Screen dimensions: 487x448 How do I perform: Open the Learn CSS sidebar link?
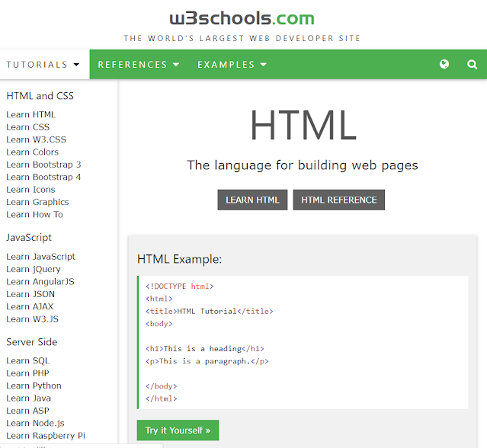pyautogui.click(x=28, y=127)
